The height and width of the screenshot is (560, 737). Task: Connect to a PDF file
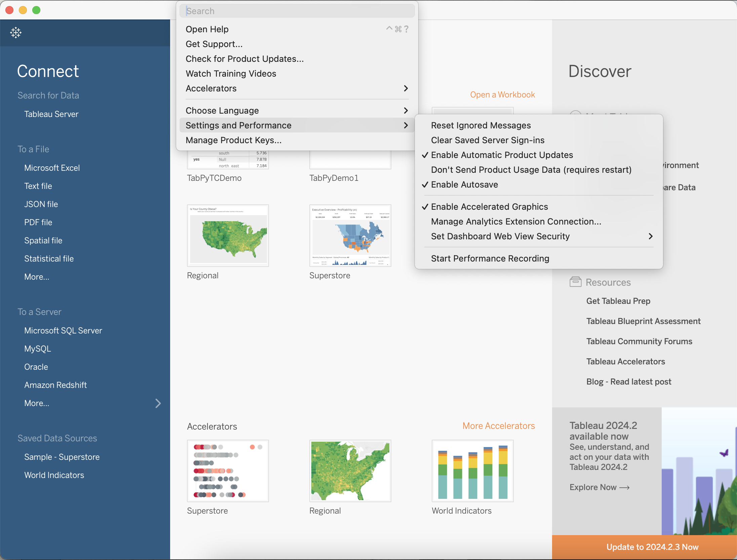tap(38, 223)
